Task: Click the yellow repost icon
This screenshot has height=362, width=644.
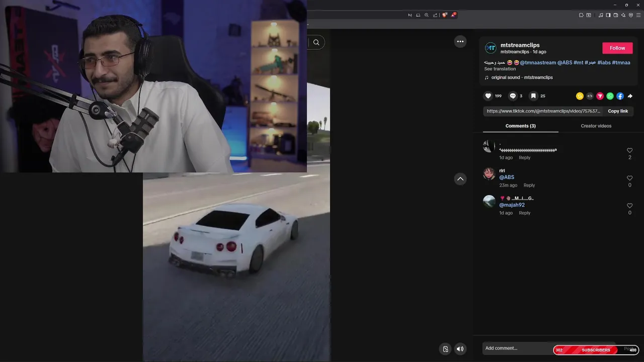Action: coord(580,96)
